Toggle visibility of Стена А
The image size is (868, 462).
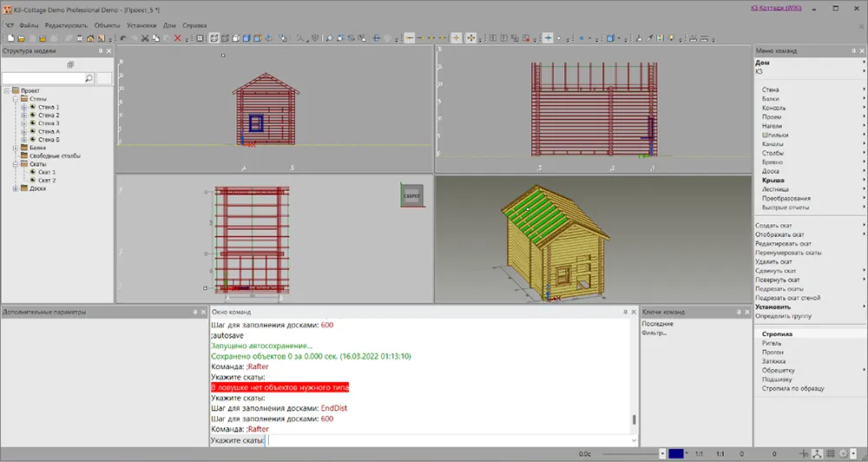[33, 131]
